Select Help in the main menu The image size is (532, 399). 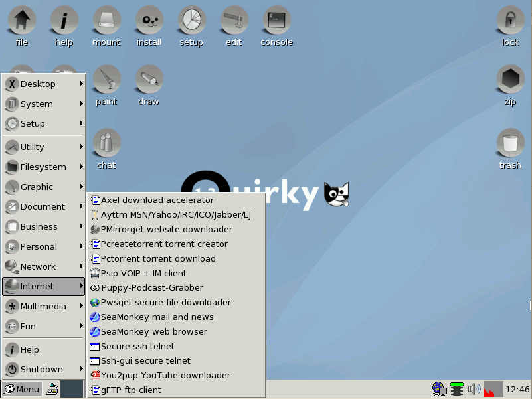pos(44,349)
